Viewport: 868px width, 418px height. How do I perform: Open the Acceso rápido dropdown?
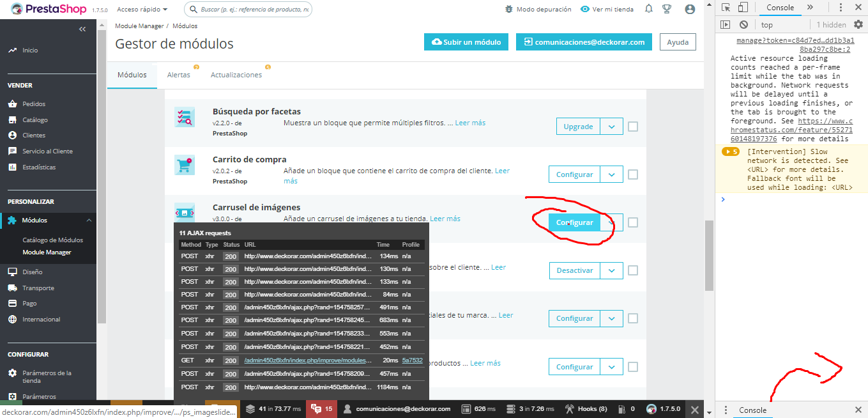(142, 10)
